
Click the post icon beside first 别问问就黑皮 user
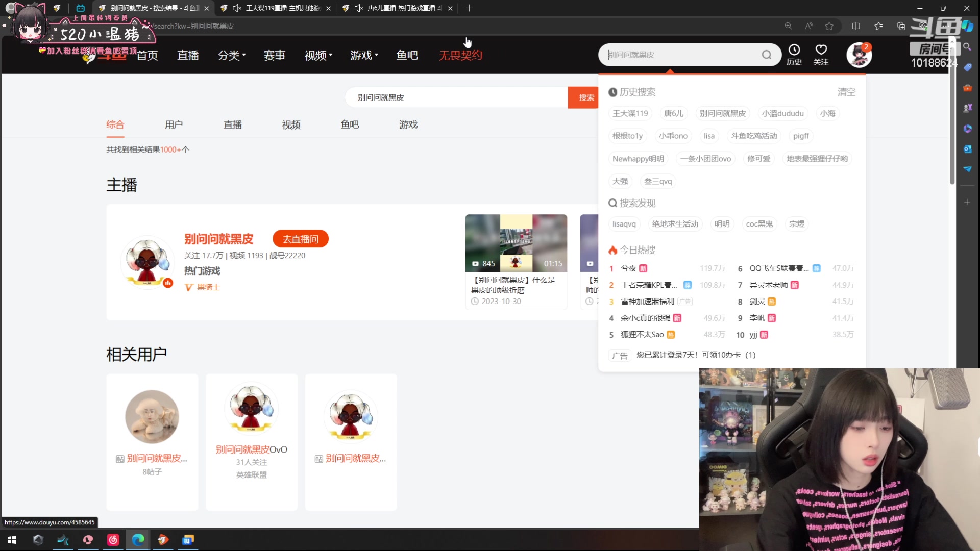click(x=120, y=459)
